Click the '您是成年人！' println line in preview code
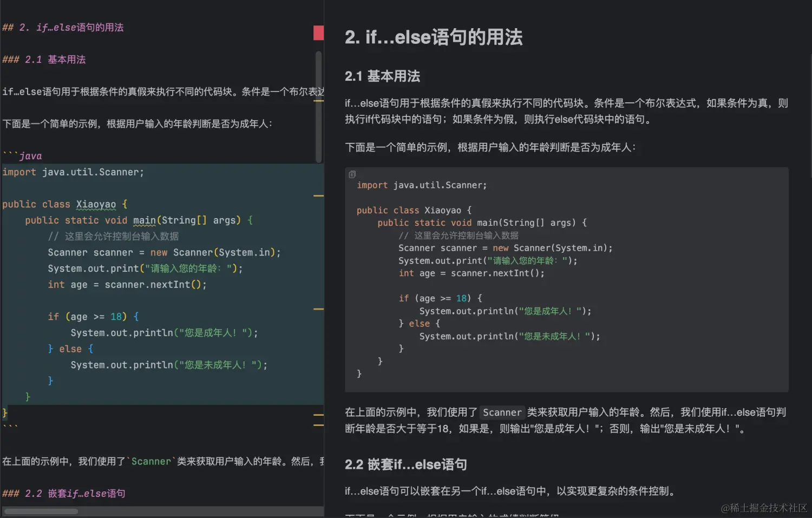 click(505, 311)
